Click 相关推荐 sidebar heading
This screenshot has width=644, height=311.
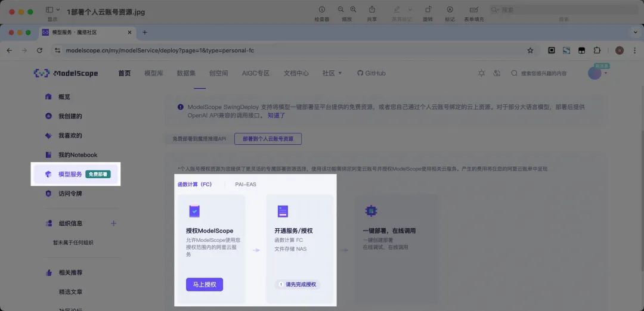pyautogui.click(x=70, y=272)
